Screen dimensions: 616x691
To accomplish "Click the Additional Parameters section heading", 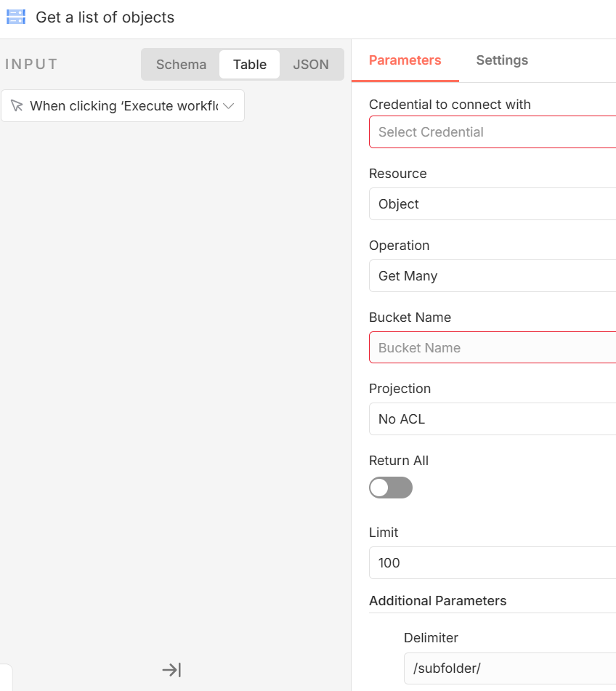I will pos(437,601).
